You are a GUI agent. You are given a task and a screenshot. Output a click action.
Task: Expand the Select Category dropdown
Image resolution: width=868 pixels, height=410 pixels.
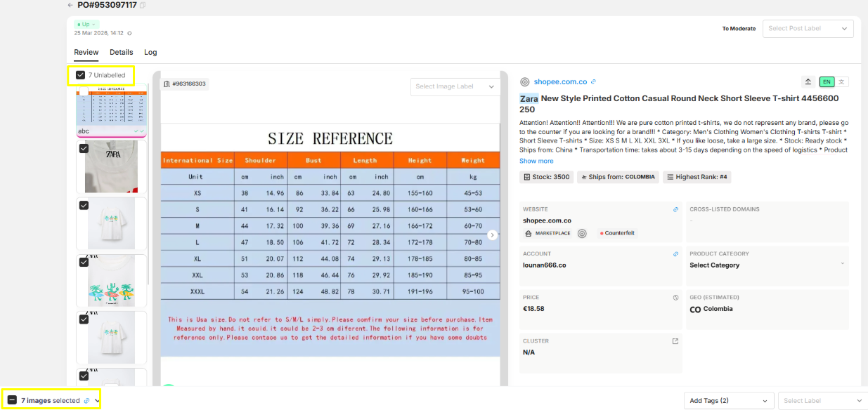click(767, 265)
